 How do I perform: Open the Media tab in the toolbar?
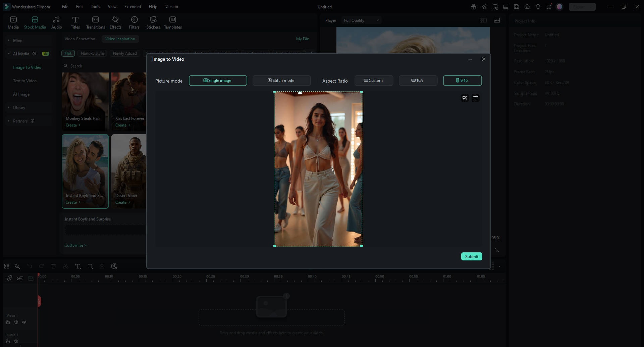(13, 22)
